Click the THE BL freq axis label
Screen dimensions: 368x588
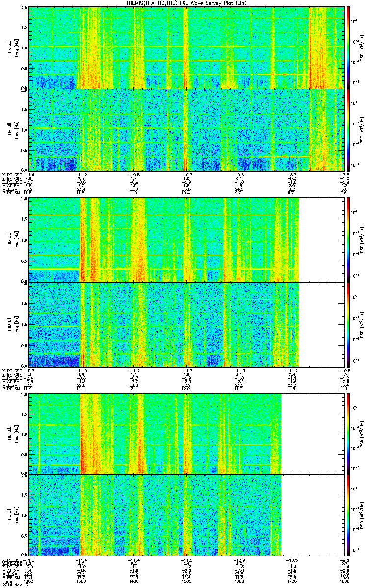pos(16,434)
